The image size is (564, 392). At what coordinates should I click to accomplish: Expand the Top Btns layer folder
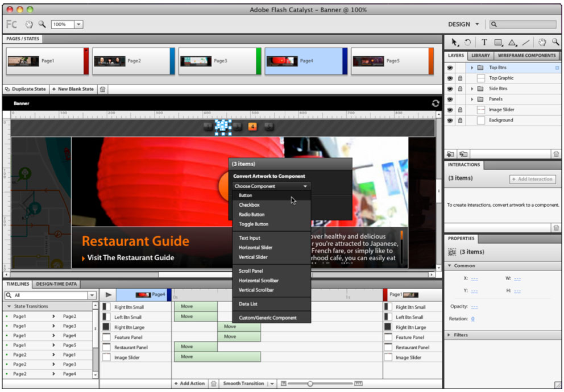(x=472, y=68)
